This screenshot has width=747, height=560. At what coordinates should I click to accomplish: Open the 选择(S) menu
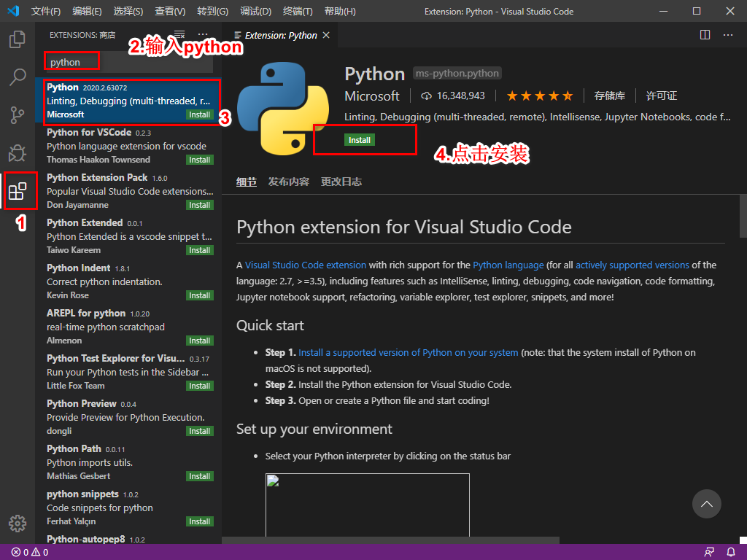(128, 11)
